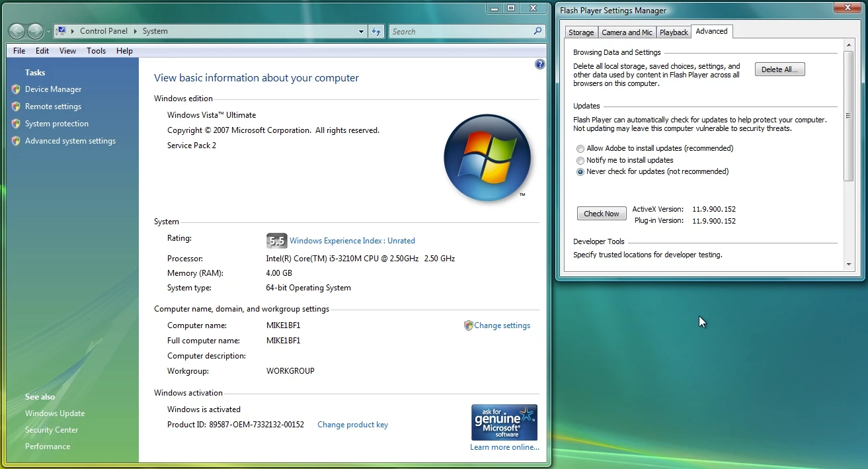Open Performance under See also
Image resolution: width=868 pixels, height=469 pixels.
[48, 447]
